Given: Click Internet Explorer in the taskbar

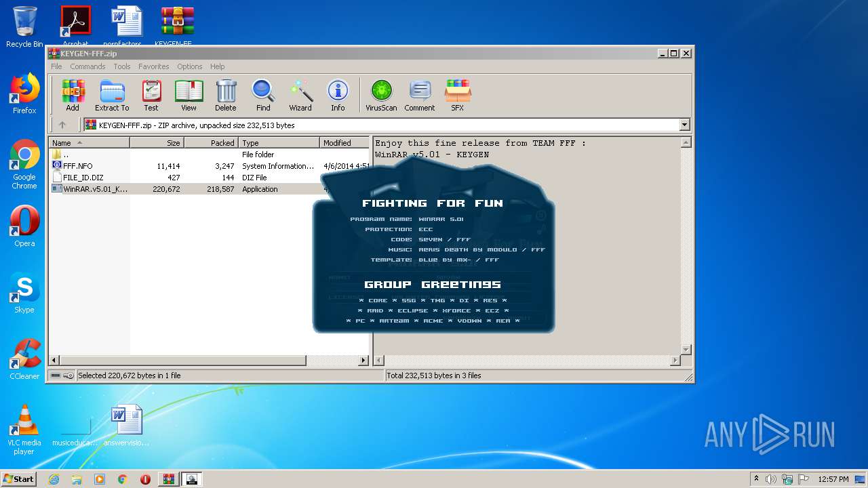Looking at the screenshot, I should 54,479.
